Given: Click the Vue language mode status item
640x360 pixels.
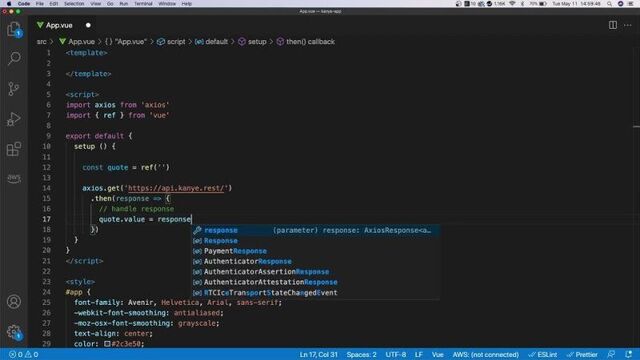Looking at the screenshot, I should tap(438, 354).
